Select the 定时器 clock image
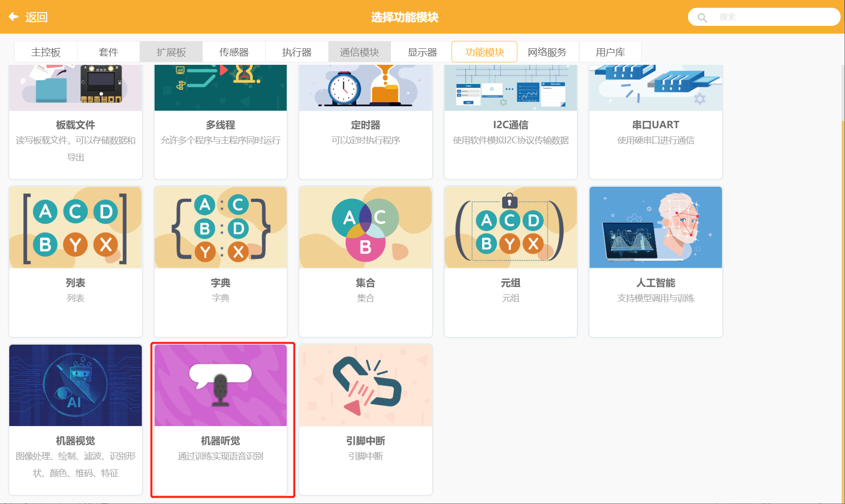The width and height of the screenshot is (845, 504). pos(366,88)
